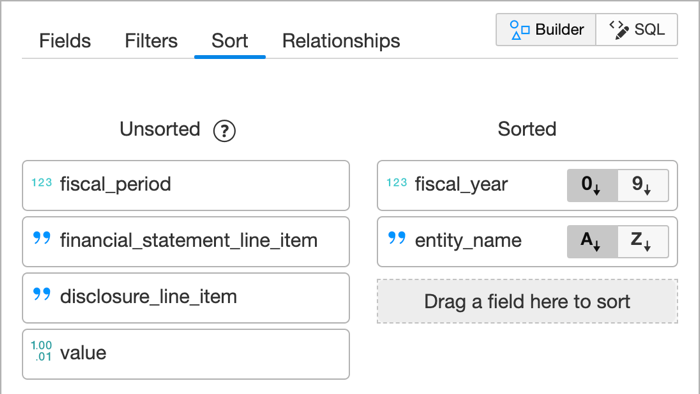Select the fiscal_period unsorted field
700x394 pixels.
[x=186, y=185]
